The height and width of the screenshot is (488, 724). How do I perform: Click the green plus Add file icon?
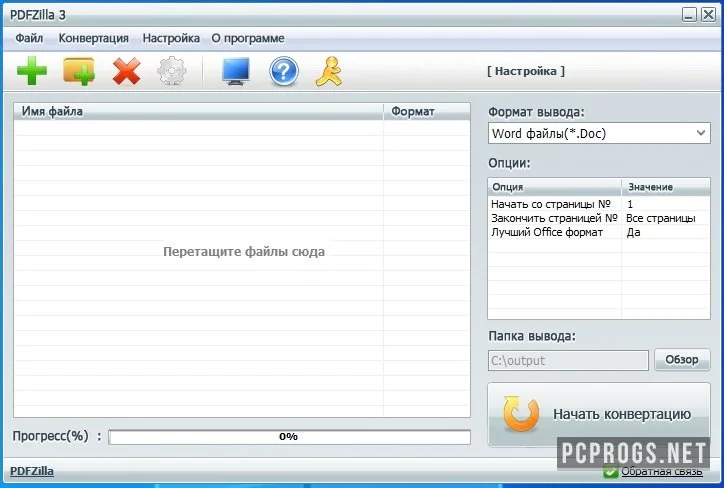(32, 71)
